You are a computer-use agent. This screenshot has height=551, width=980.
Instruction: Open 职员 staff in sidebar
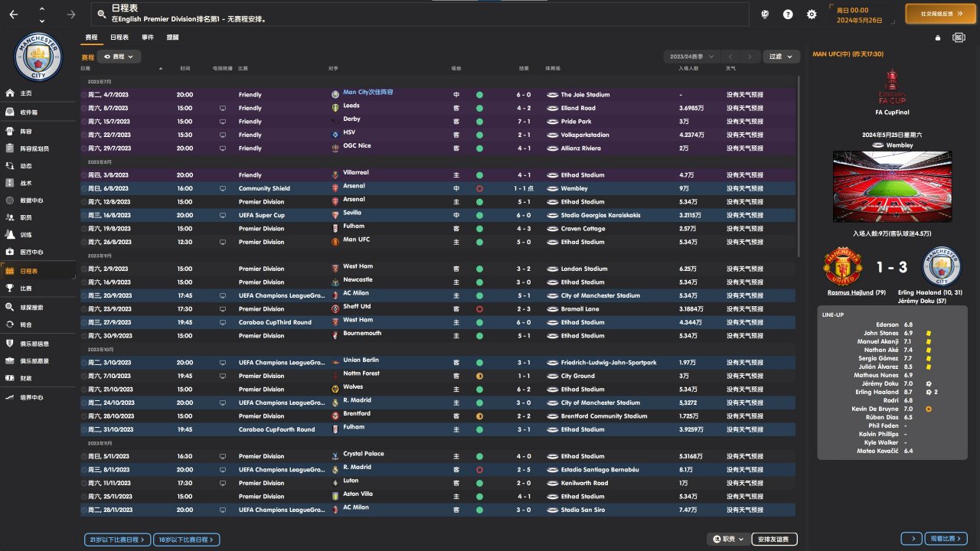click(38, 217)
